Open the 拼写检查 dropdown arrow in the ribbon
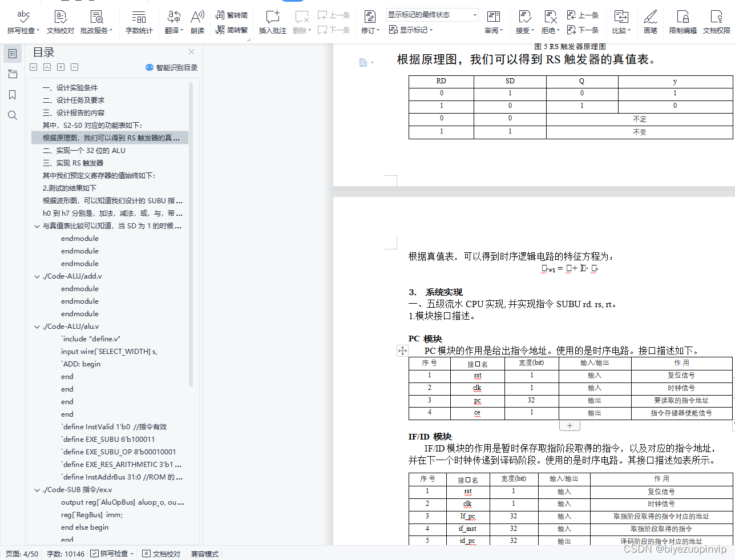This screenshot has height=560, width=735. point(39,31)
